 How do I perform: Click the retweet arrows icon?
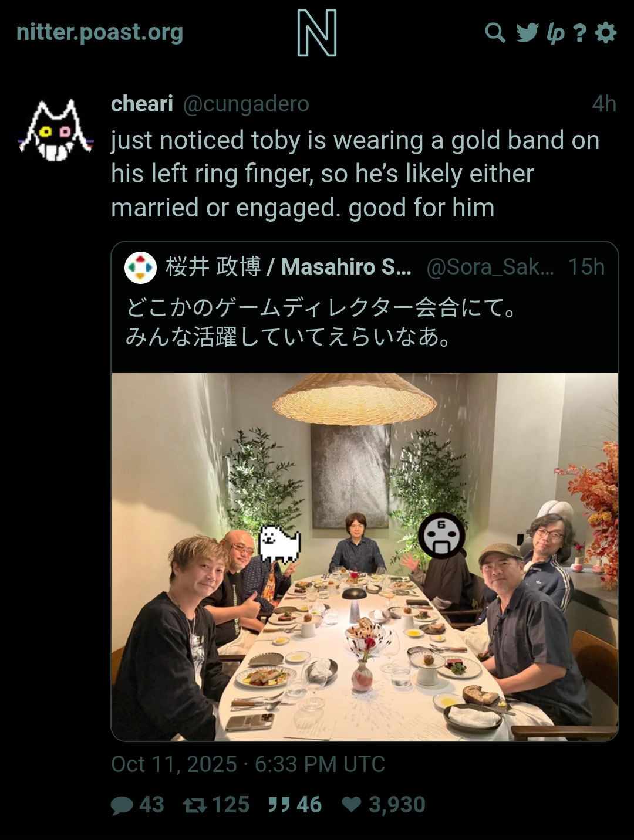point(195,805)
